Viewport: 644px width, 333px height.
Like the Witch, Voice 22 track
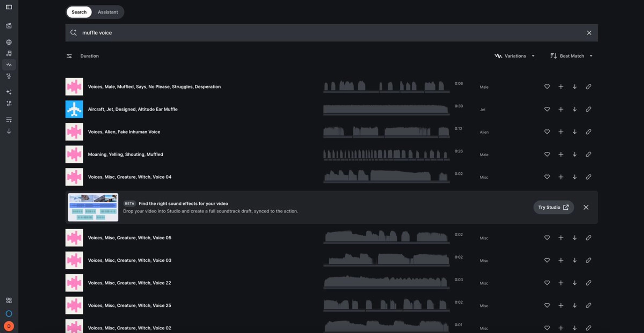point(547,283)
